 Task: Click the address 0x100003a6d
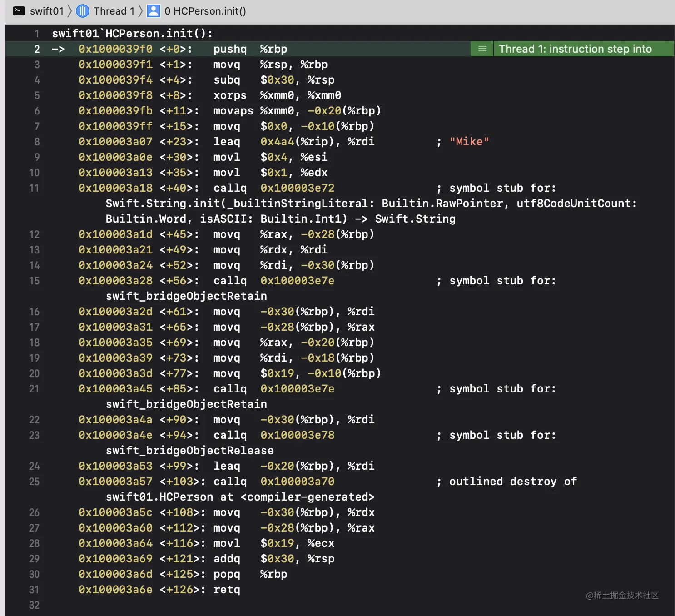pyautogui.click(x=115, y=574)
